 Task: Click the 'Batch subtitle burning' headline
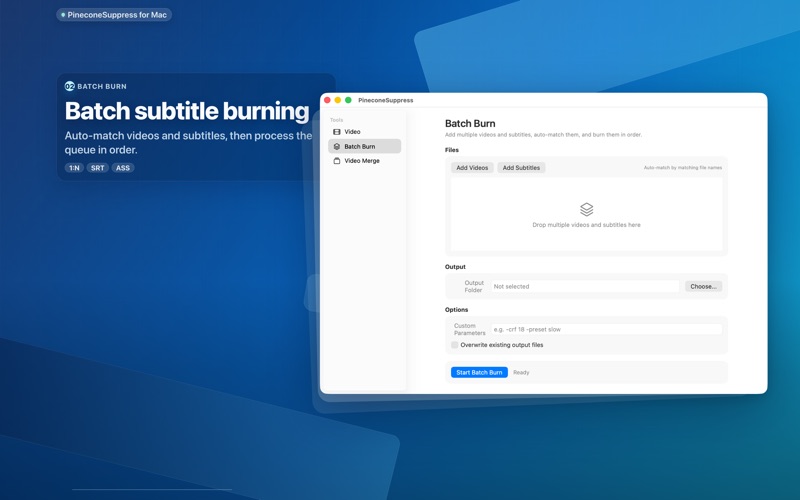pos(187,111)
